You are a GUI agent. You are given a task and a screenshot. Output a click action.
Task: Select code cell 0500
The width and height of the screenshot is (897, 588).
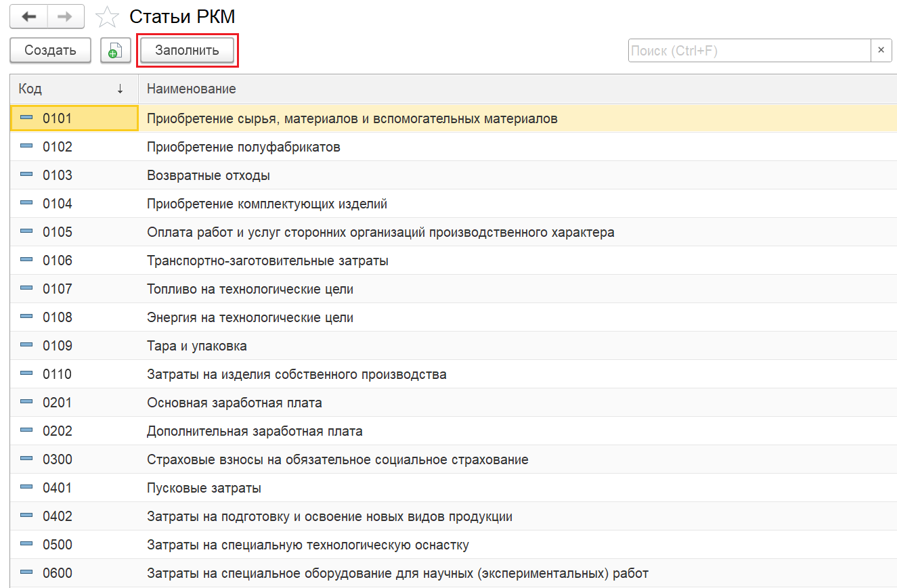click(x=74, y=545)
